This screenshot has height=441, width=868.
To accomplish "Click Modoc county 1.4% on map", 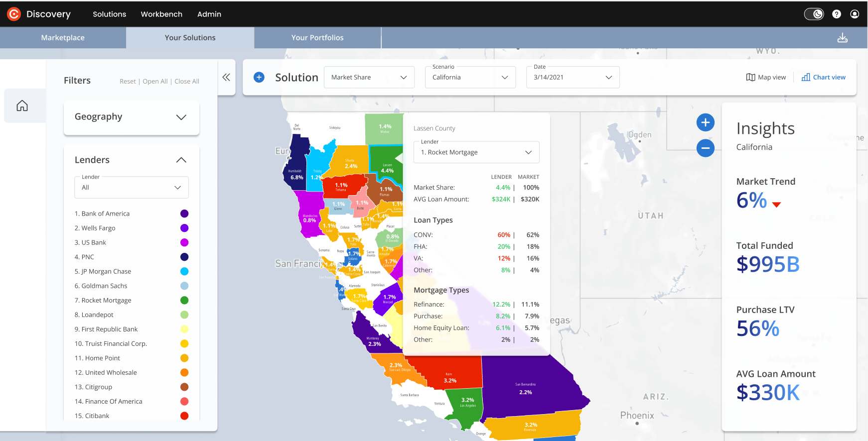I will [385, 128].
